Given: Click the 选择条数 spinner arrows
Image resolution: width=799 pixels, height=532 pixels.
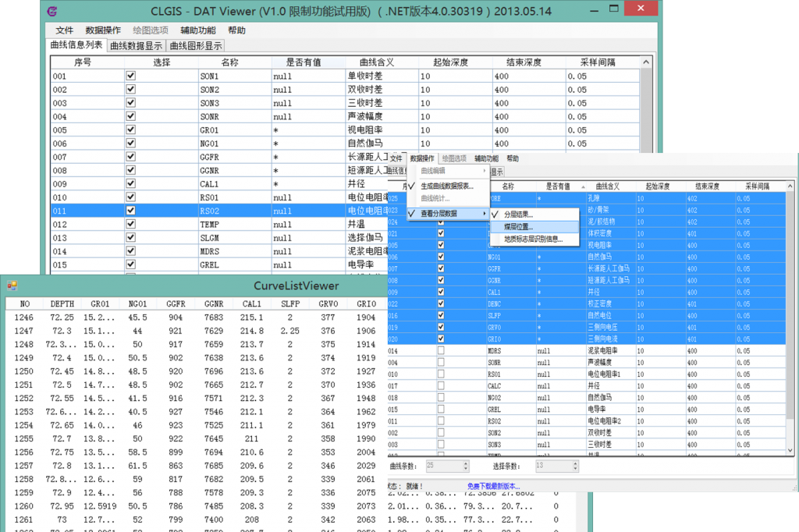Looking at the screenshot, I should pos(575,466).
